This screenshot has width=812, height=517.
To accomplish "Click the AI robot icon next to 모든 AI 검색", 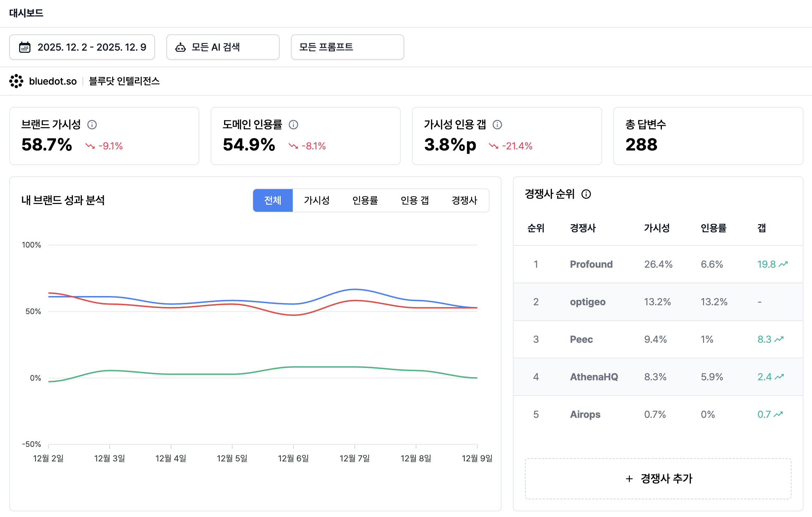I will (x=180, y=47).
